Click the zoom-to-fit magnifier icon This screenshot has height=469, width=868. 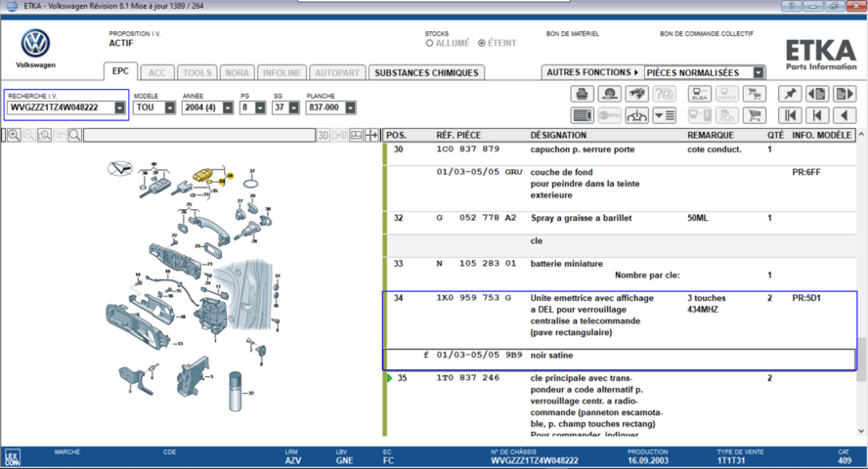pos(44,135)
